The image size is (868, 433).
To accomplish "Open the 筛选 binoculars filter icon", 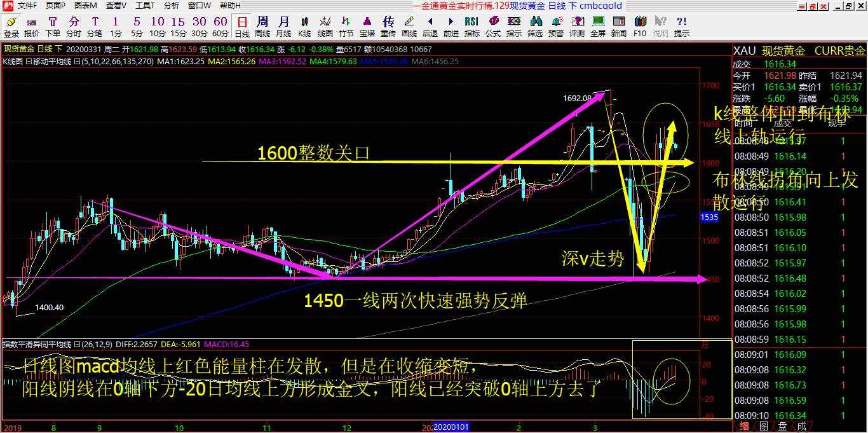I will pyautogui.click(x=535, y=27).
